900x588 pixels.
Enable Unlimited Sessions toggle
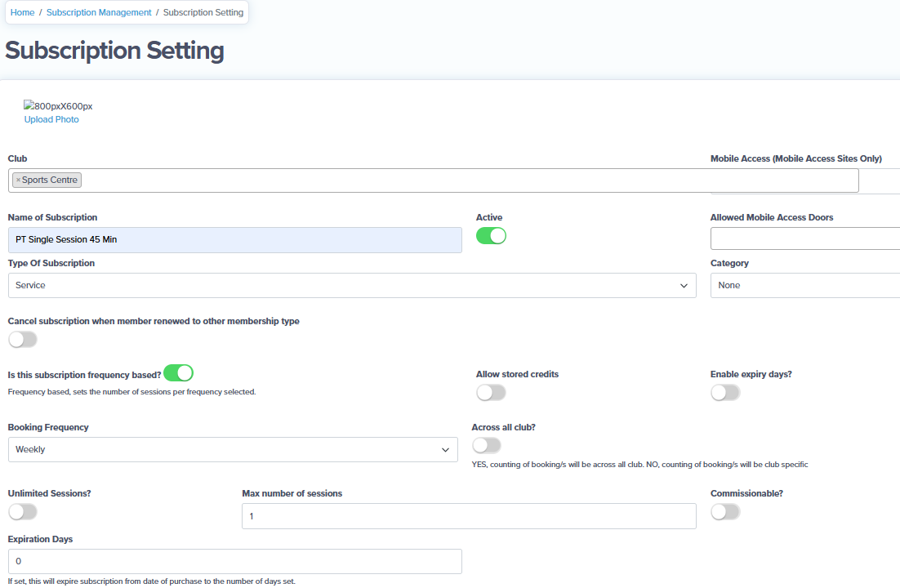pyautogui.click(x=23, y=511)
